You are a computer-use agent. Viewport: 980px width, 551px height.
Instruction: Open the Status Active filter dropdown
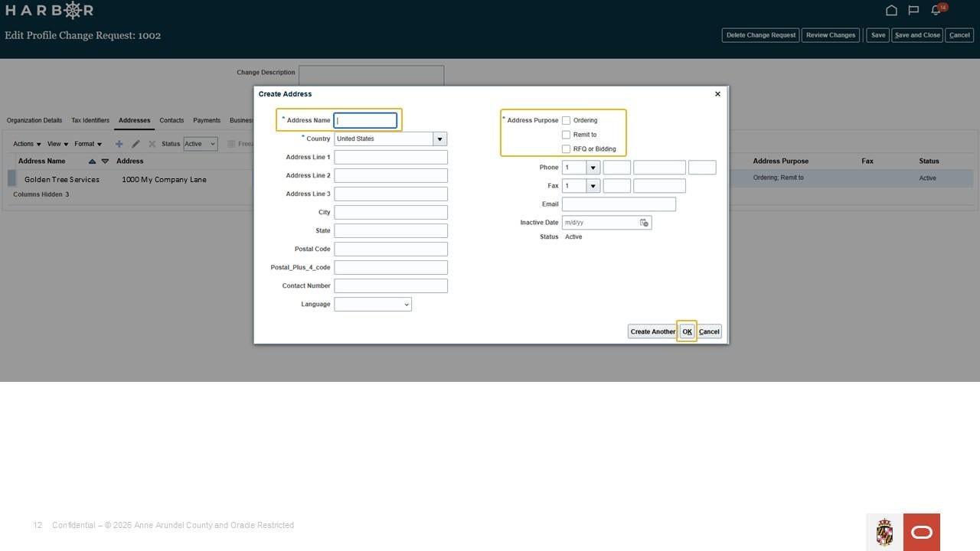pos(201,144)
